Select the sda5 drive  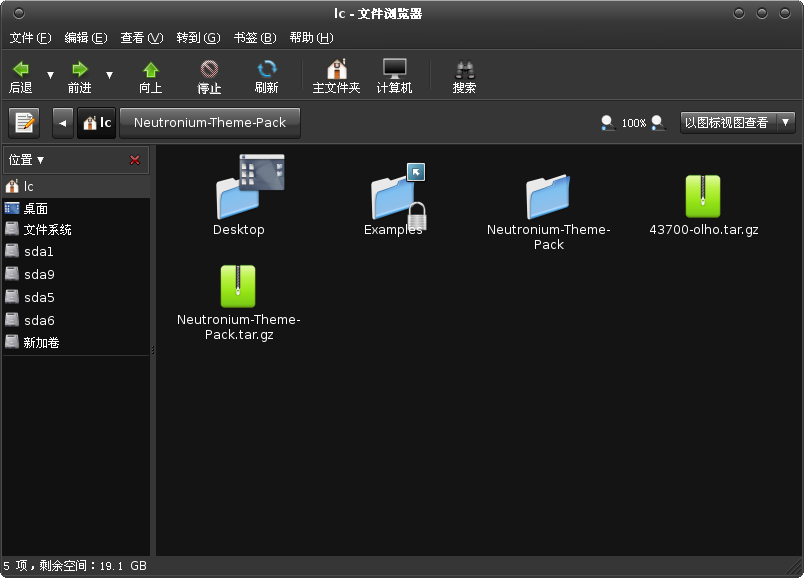76,297
